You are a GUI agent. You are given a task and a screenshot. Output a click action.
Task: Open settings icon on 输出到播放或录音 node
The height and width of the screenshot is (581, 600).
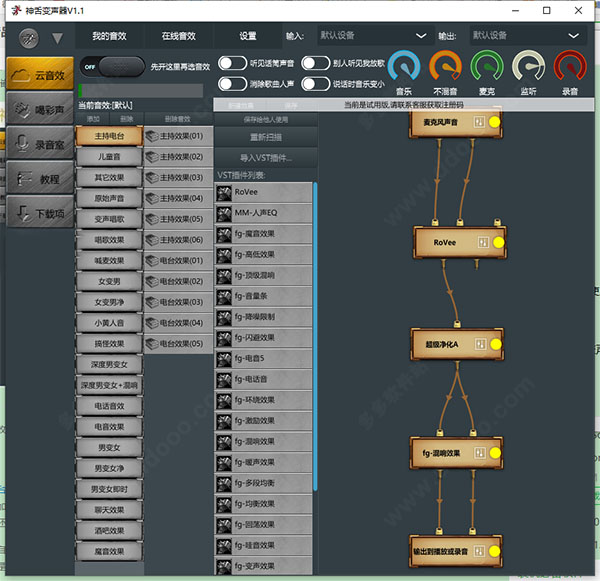(479, 551)
